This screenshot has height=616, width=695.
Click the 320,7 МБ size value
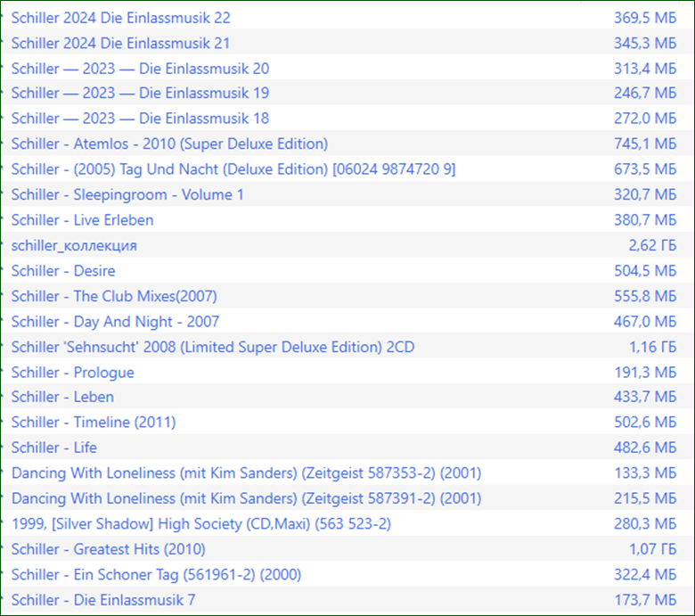click(645, 194)
